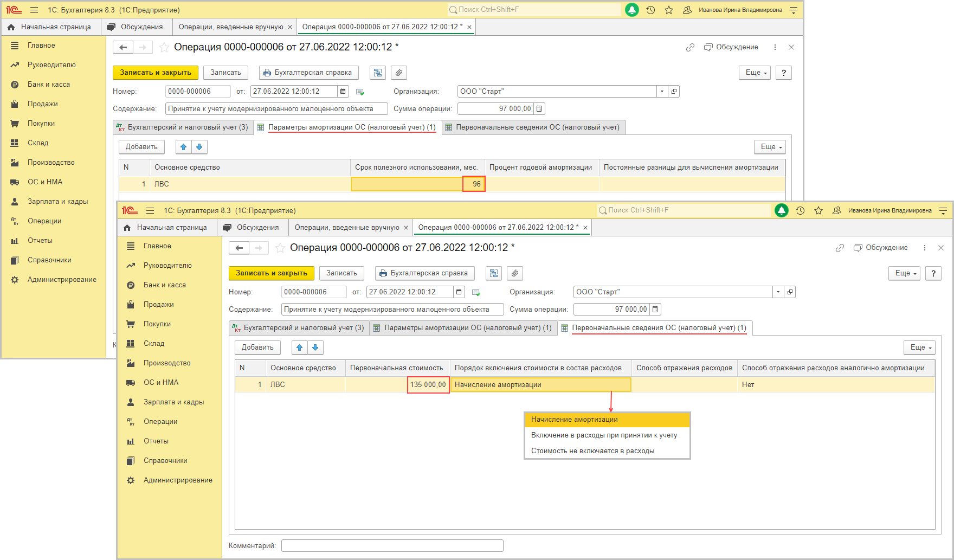This screenshot has width=954, height=560.
Task: Open help '?' button in the front window
Action: (x=933, y=273)
